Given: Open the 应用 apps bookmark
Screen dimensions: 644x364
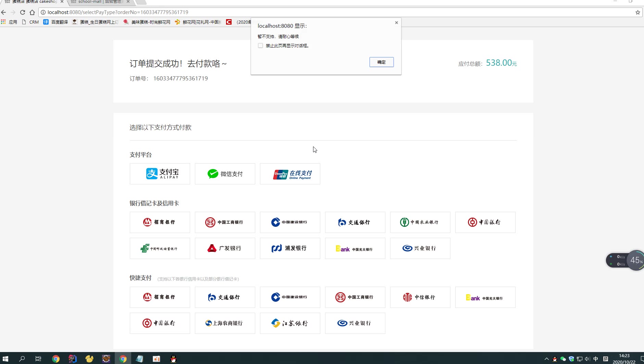Looking at the screenshot, I should (9, 22).
